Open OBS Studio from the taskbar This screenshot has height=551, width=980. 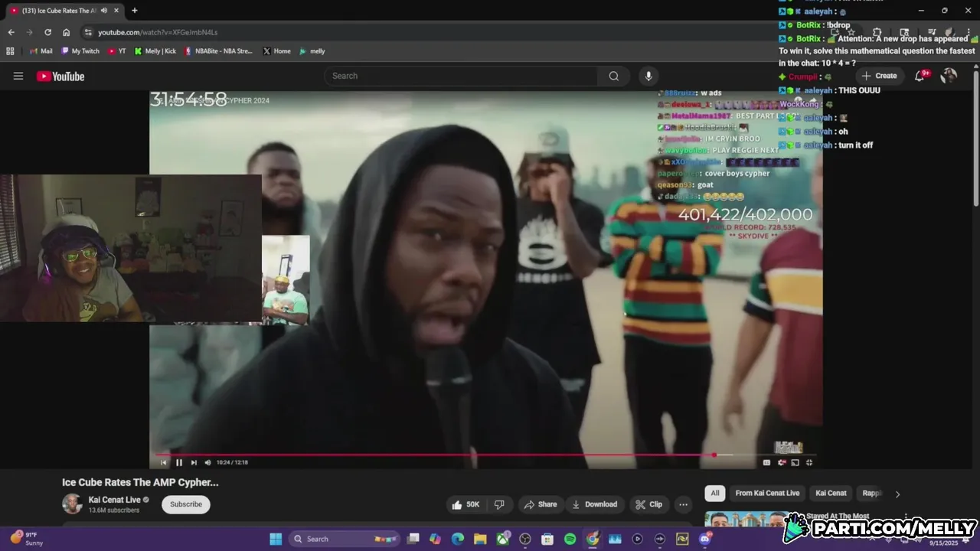click(x=525, y=539)
